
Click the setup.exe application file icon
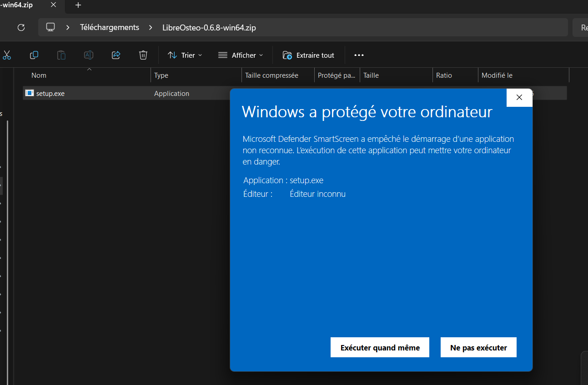[x=30, y=93]
